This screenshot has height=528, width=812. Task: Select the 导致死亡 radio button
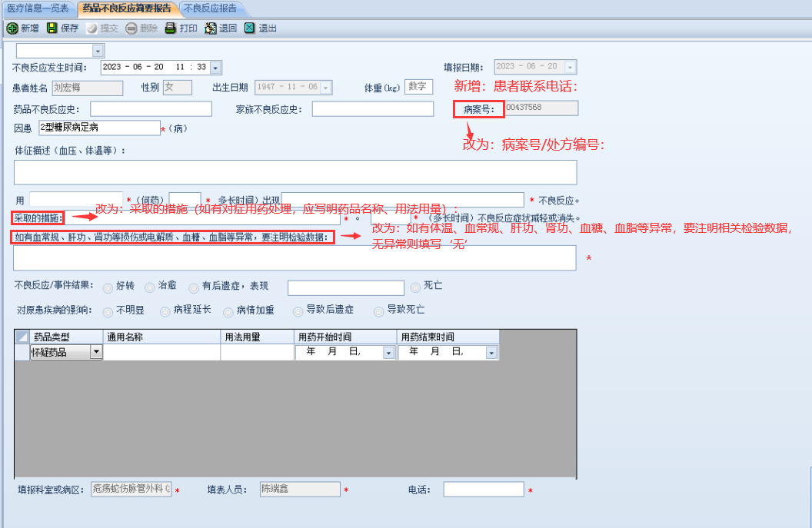click(378, 311)
